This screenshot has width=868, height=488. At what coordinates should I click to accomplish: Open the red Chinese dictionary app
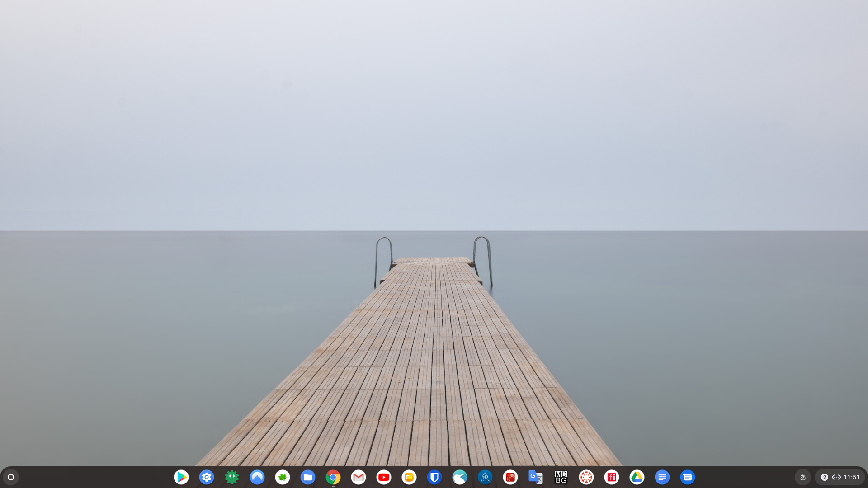coord(510,477)
